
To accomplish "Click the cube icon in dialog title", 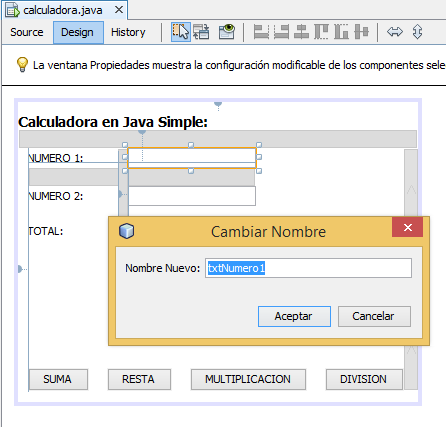I will point(126,231).
